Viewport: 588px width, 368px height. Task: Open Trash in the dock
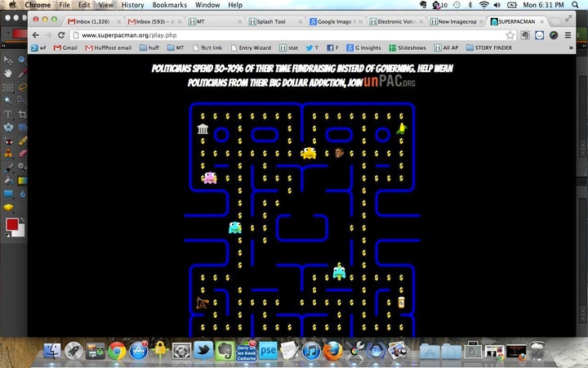coord(537,351)
